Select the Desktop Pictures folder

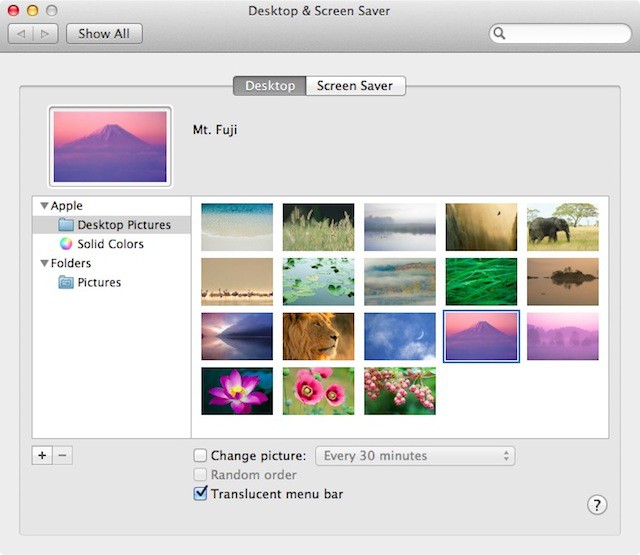(x=123, y=225)
